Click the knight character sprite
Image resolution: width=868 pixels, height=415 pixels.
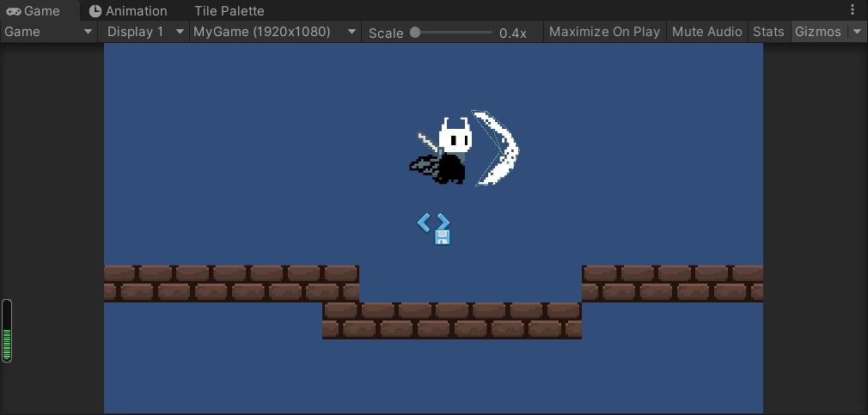point(441,150)
